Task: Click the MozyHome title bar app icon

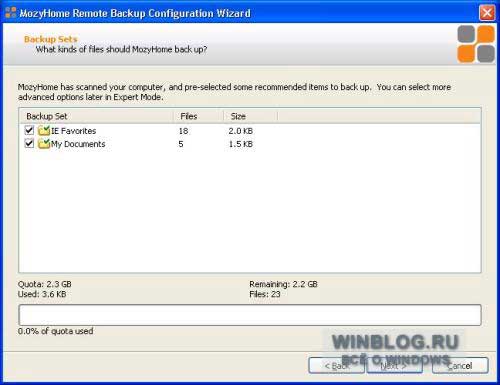Action: [10, 12]
